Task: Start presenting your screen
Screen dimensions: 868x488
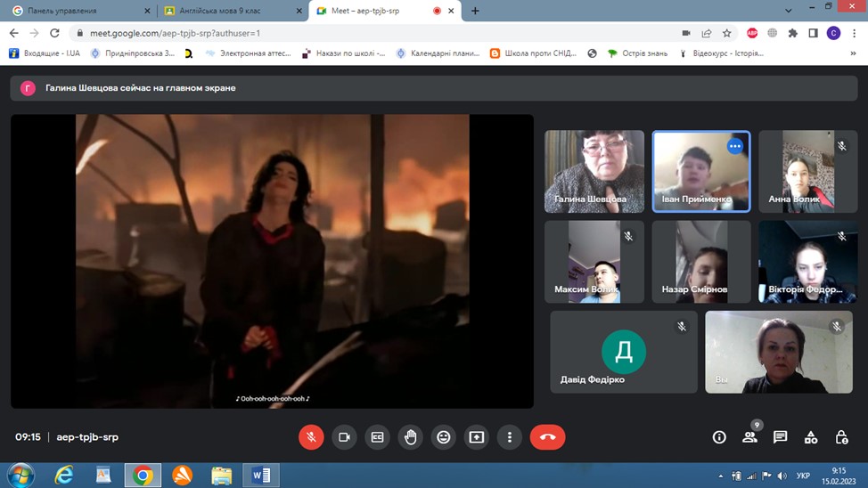Action: point(477,437)
